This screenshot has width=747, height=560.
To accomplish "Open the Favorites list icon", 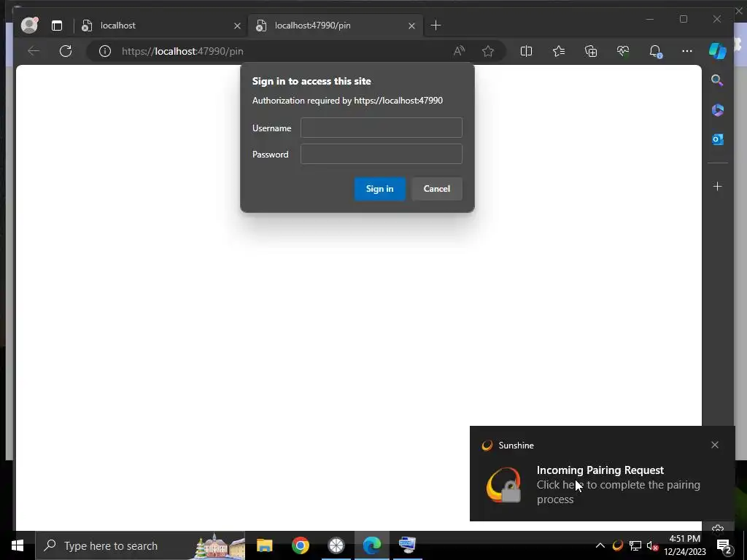I will tap(558, 51).
